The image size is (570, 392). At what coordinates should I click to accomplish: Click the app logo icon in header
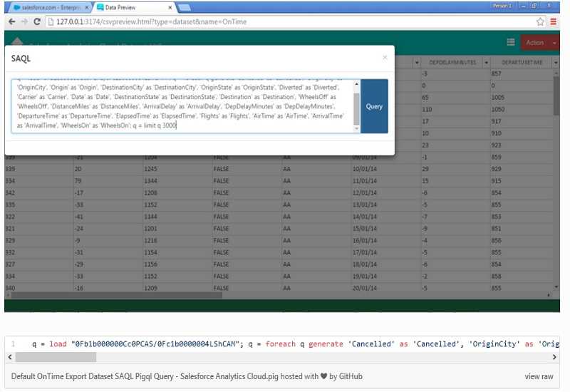pos(17,41)
